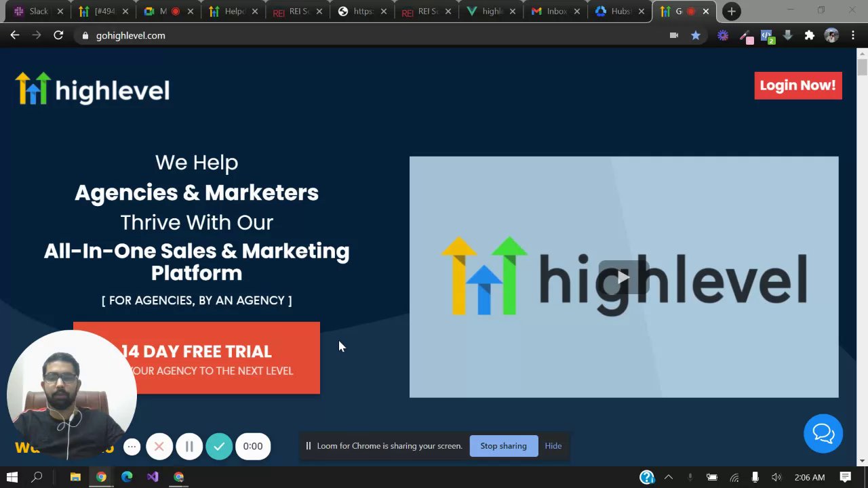868x488 pixels.
Task: Open Visual Studio from taskbar
Action: coord(153,477)
